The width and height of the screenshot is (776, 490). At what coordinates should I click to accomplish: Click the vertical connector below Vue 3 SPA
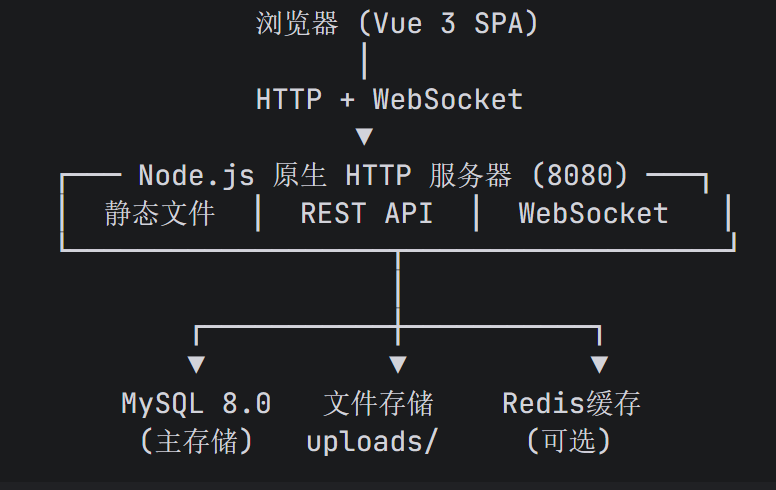pyautogui.click(x=365, y=61)
